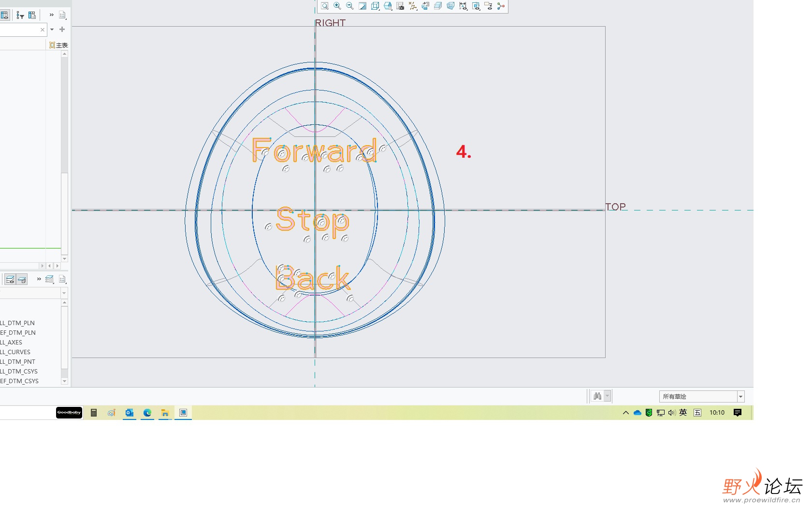Select the ALL_AXES layer item
Image resolution: width=812 pixels, height=508 pixels.
coord(12,343)
